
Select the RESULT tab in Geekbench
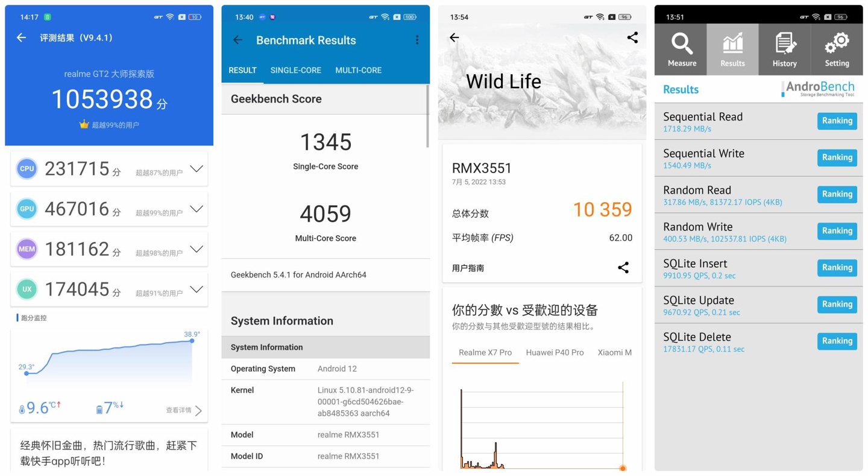click(x=242, y=71)
